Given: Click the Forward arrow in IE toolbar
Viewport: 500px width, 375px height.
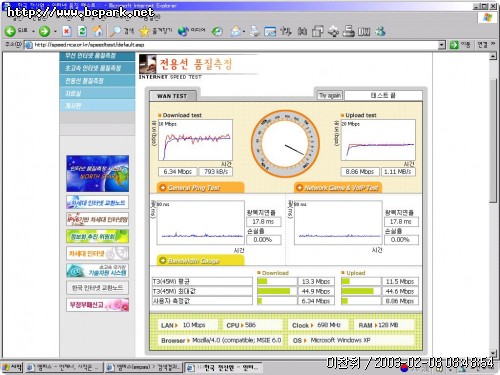Looking at the screenshot, I should point(44,31).
